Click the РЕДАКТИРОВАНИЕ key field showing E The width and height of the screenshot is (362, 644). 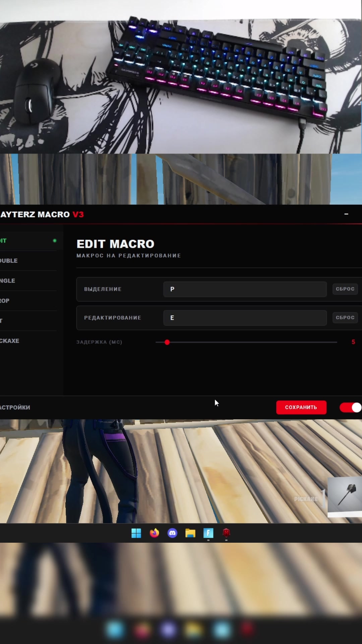tap(245, 318)
